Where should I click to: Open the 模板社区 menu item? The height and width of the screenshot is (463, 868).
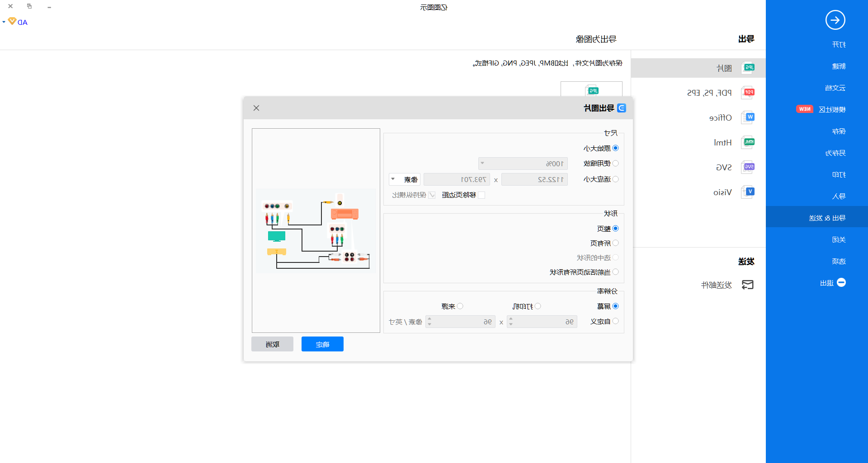[832, 109]
